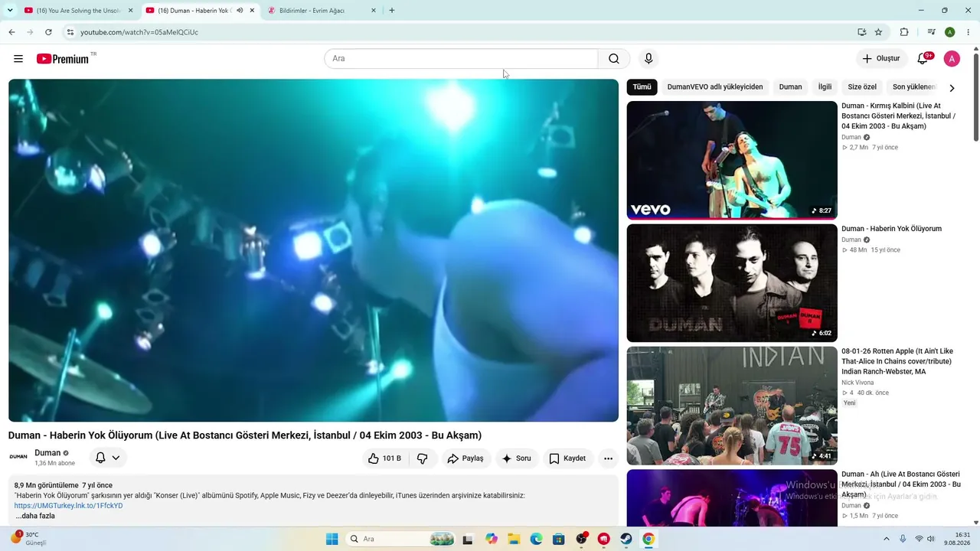Select "DumanVEVO adlı yükleyiciden" chip
Viewport: 980px width, 551px height.
(715, 87)
